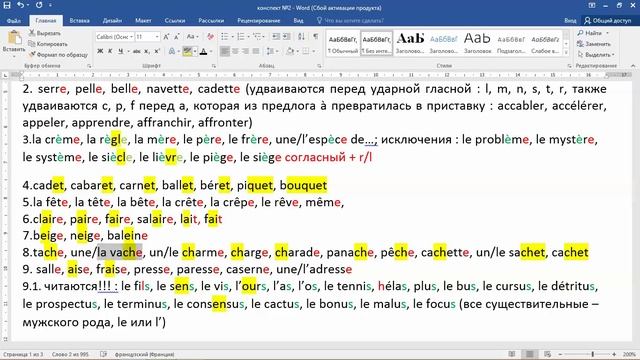The width and height of the screenshot is (640, 360).
Task: Toggle underline Ч formatting
Action: (120, 51)
